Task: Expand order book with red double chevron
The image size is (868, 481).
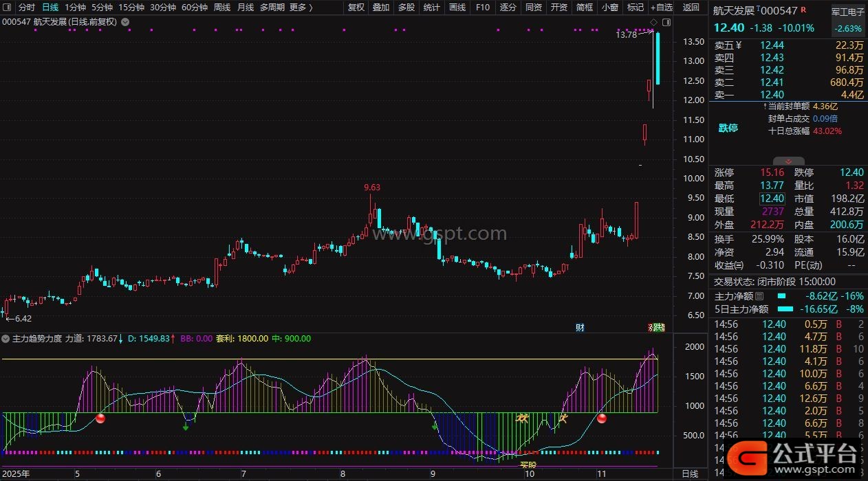Action: click(788, 161)
